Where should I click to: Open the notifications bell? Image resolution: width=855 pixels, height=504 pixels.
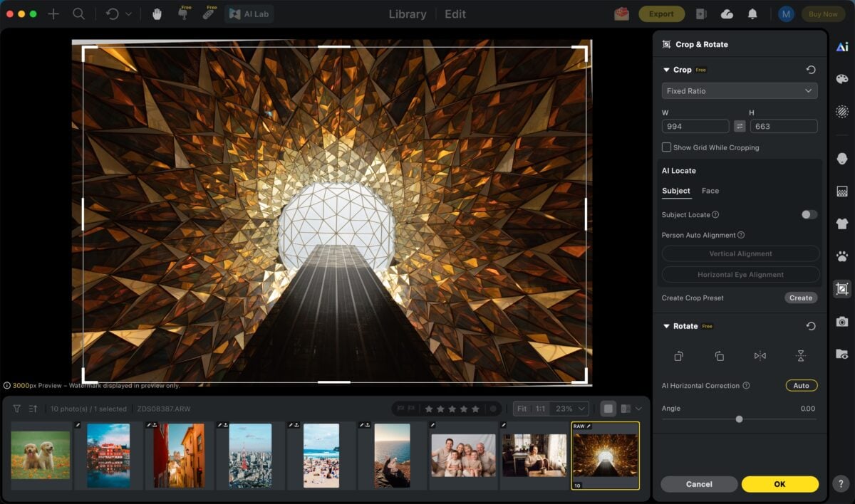752,14
